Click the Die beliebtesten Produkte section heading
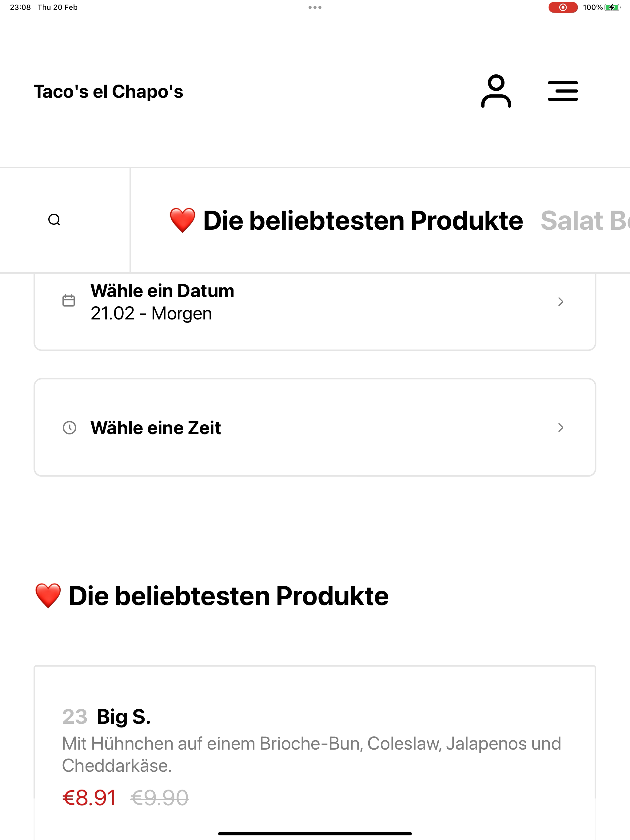 [x=211, y=596]
